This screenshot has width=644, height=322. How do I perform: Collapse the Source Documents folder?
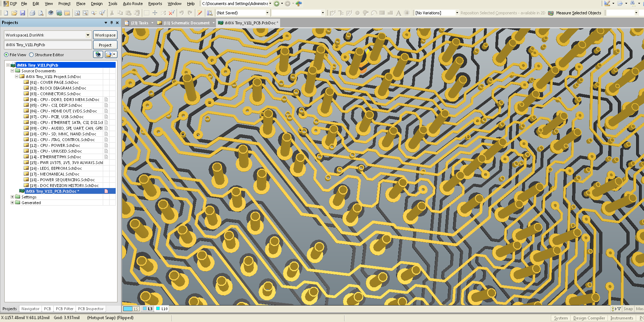point(12,71)
